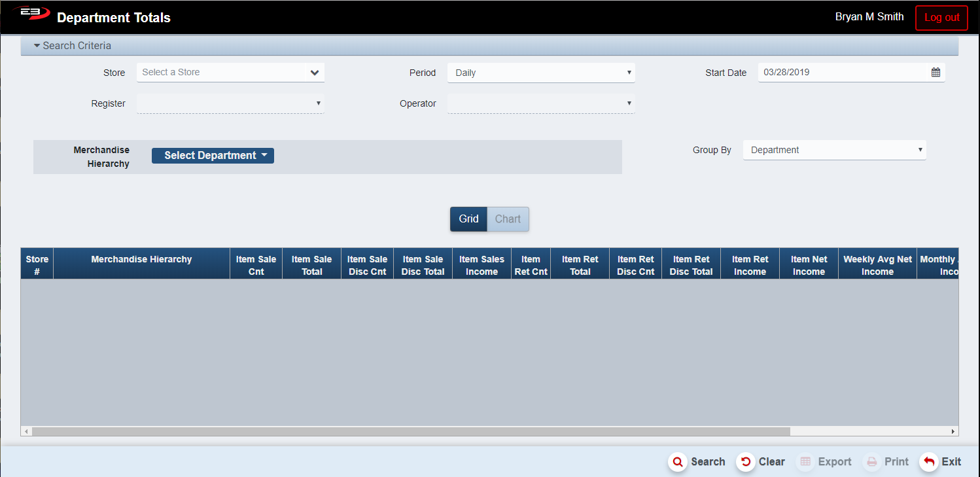The width and height of the screenshot is (980, 477).
Task: Expand the Select Department dropdown button
Action: [x=213, y=156]
